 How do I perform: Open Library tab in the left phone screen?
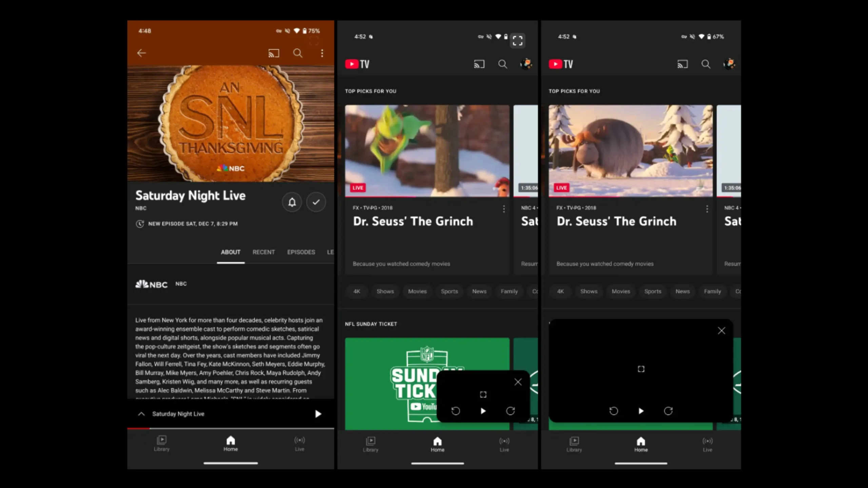pyautogui.click(x=161, y=444)
